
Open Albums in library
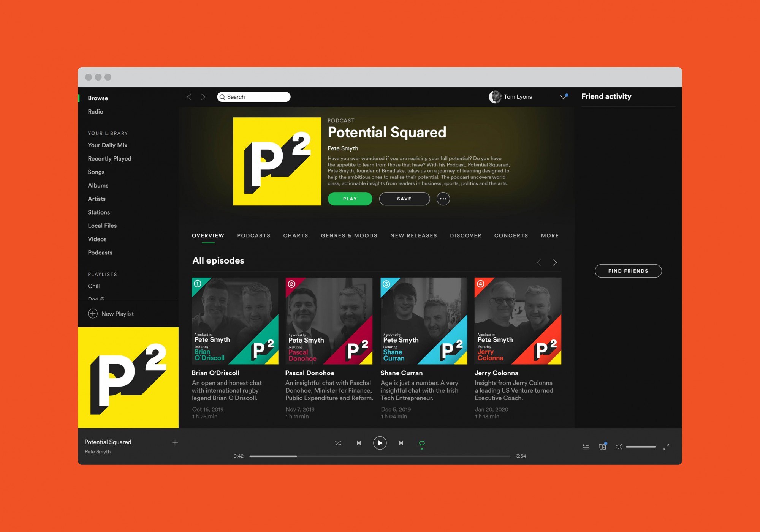coord(98,185)
